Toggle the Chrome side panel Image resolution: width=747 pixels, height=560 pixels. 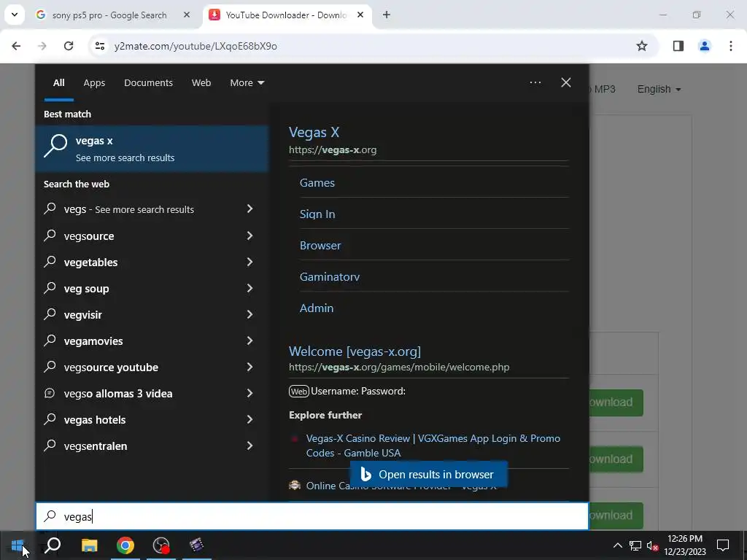[x=678, y=46]
